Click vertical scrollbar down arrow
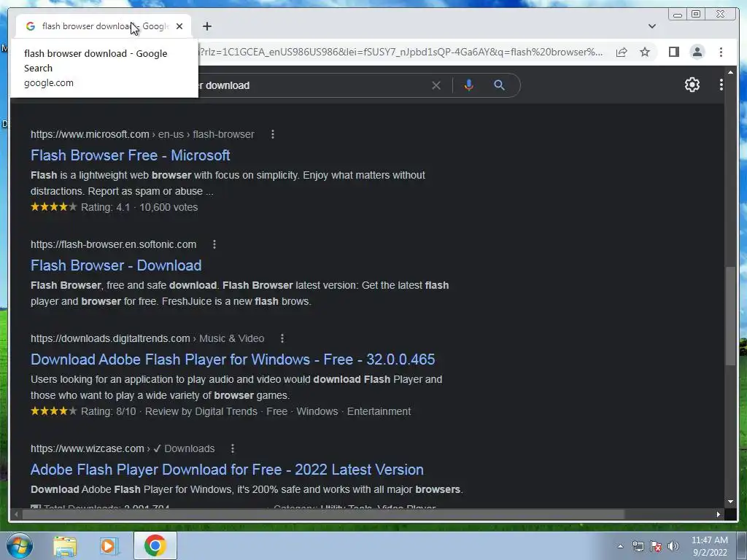 pos(730,502)
